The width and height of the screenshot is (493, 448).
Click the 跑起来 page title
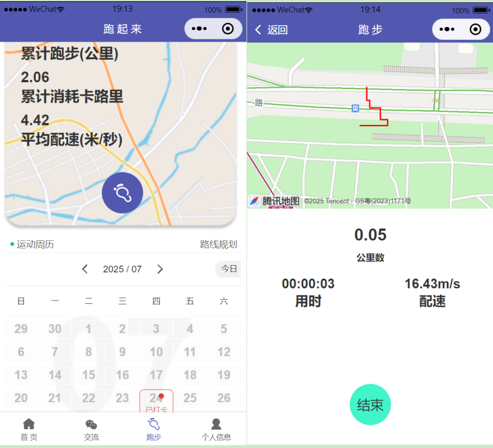[x=122, y=29]
